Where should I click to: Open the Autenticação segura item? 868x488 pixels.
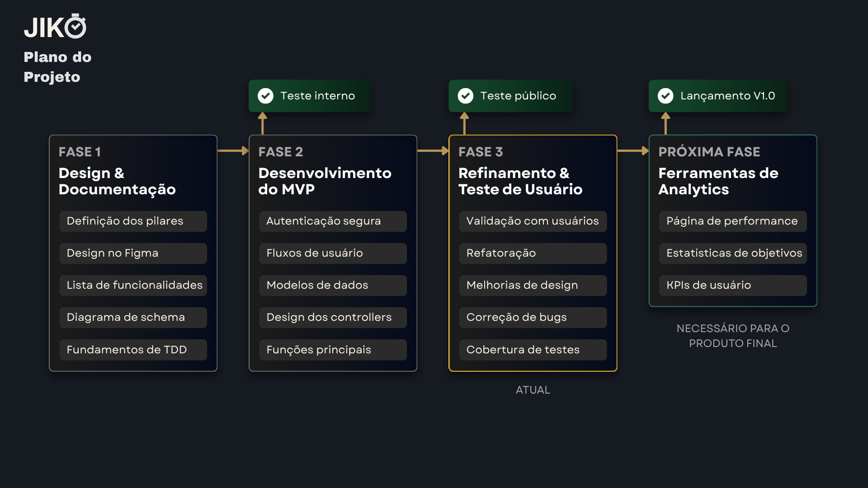click(x=333, y=221)
